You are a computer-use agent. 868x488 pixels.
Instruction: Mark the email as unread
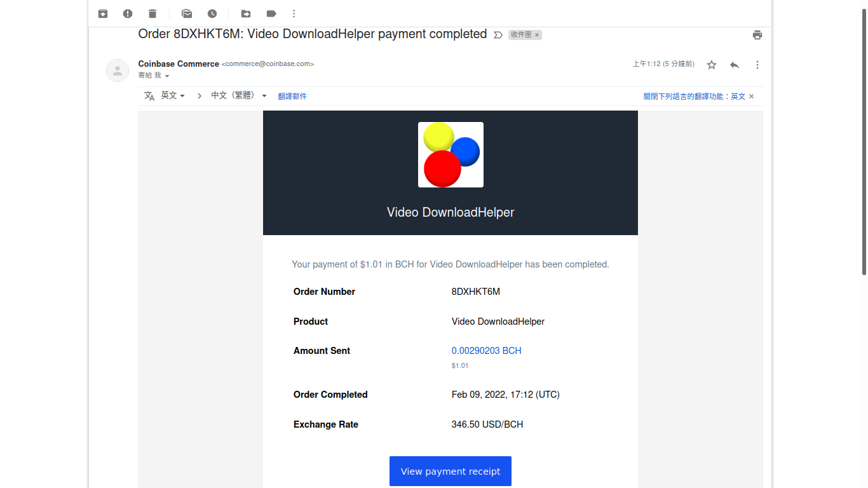187,13
